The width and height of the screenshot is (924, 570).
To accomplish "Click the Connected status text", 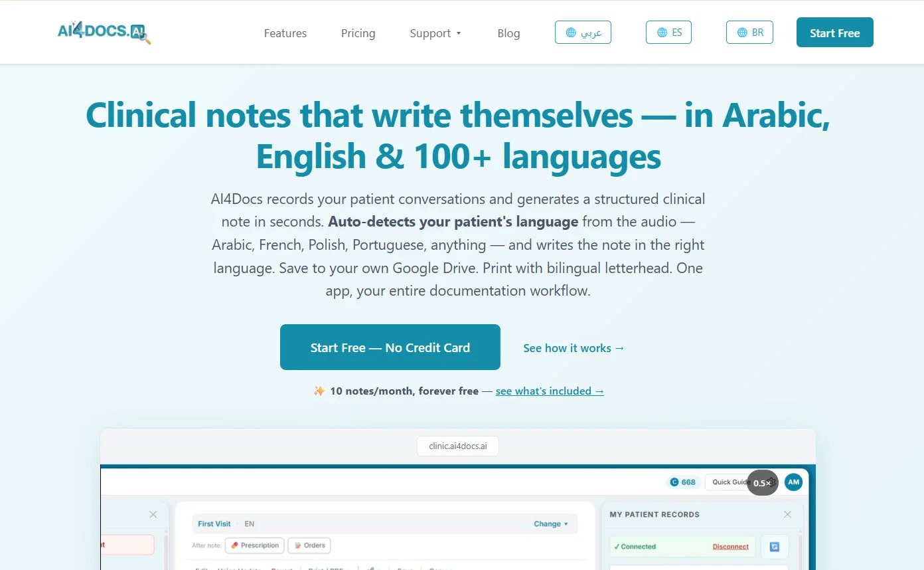I will tap(635, 547).
